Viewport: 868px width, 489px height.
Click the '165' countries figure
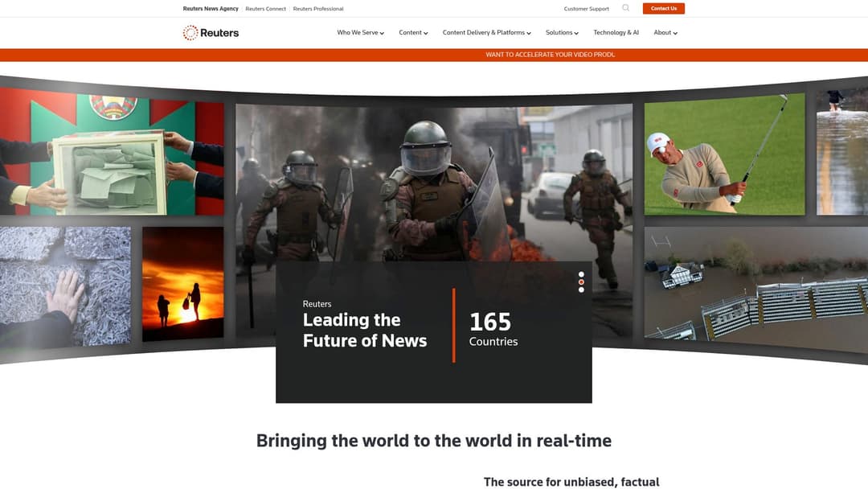tap(490, 322)
